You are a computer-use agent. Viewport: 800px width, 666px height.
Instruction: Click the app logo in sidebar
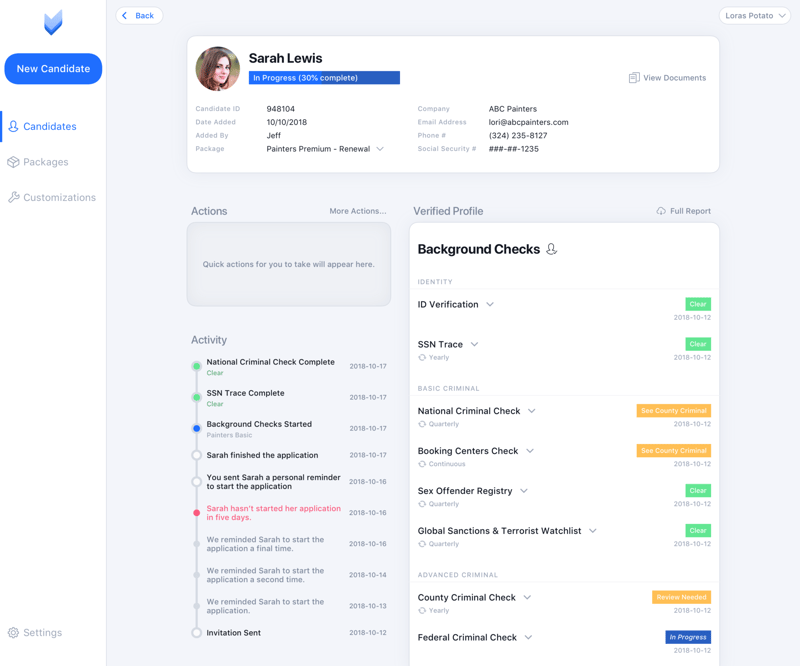[53, 22]
